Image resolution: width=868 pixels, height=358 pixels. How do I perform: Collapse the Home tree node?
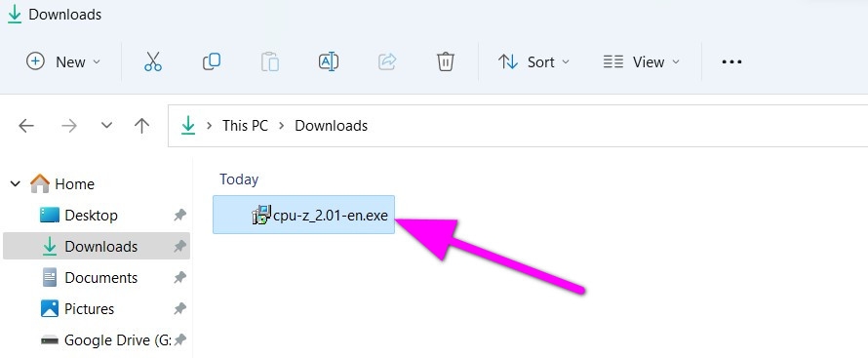click(x=16, y=183)
